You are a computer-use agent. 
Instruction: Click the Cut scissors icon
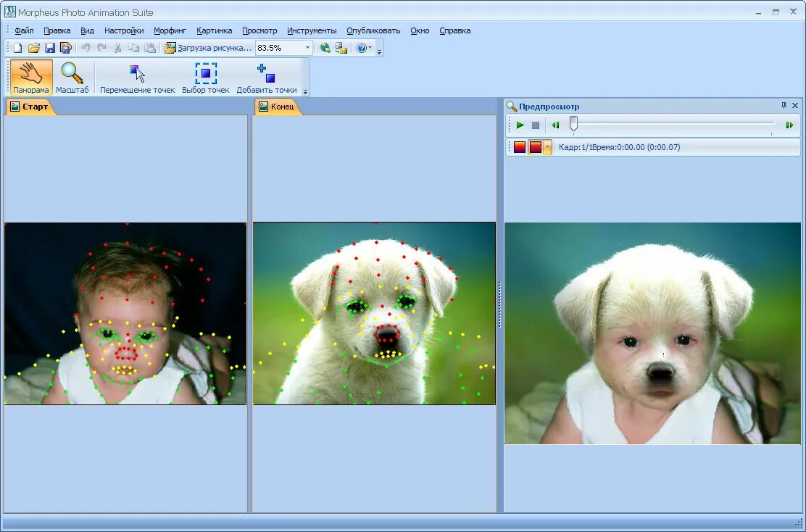click(x=117, y=48)
